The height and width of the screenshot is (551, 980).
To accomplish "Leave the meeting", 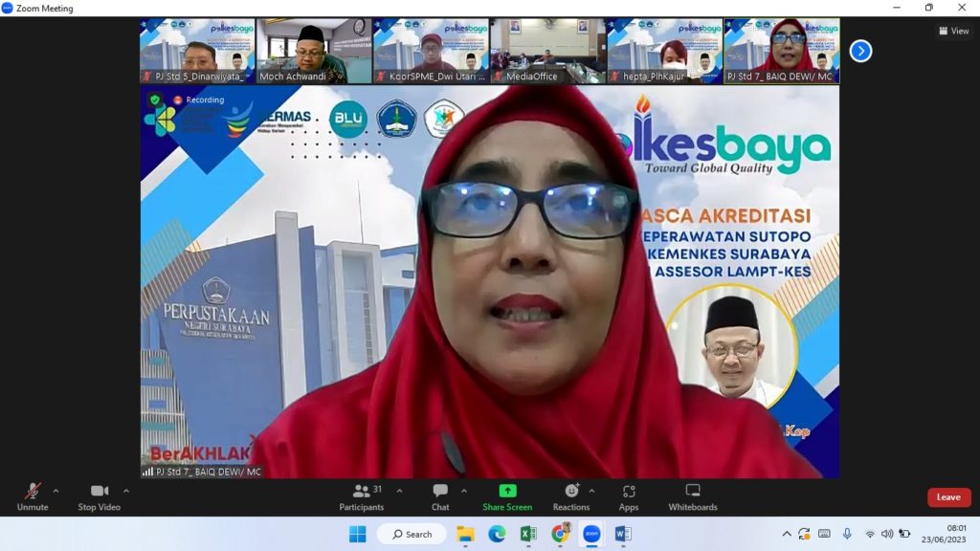I will (948, 497).
